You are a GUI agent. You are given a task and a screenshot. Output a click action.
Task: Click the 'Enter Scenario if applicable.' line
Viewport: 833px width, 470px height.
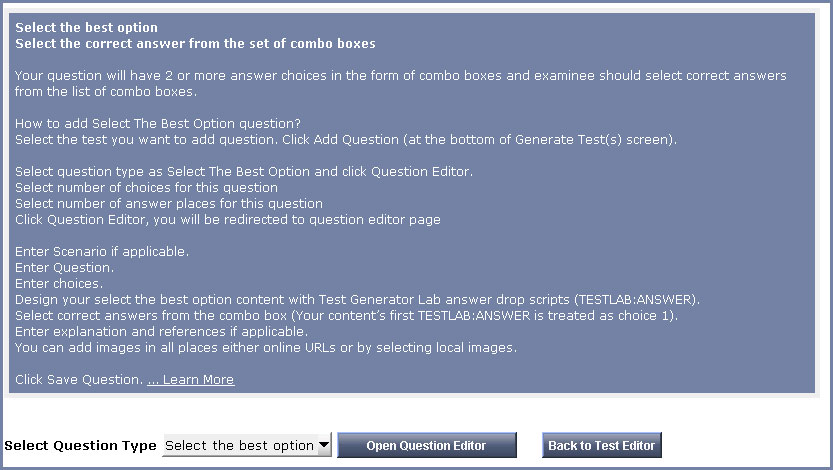pos(102,252)
